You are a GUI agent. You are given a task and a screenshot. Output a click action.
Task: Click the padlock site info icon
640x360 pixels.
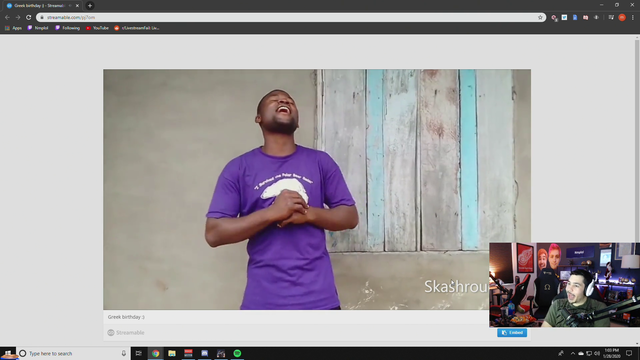click(42, 18)
